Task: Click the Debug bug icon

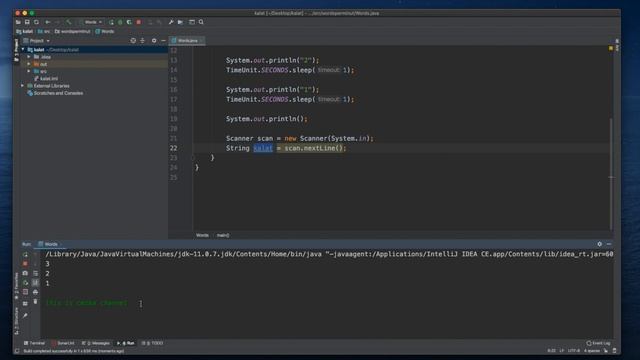Action: [x=120, y=22]
